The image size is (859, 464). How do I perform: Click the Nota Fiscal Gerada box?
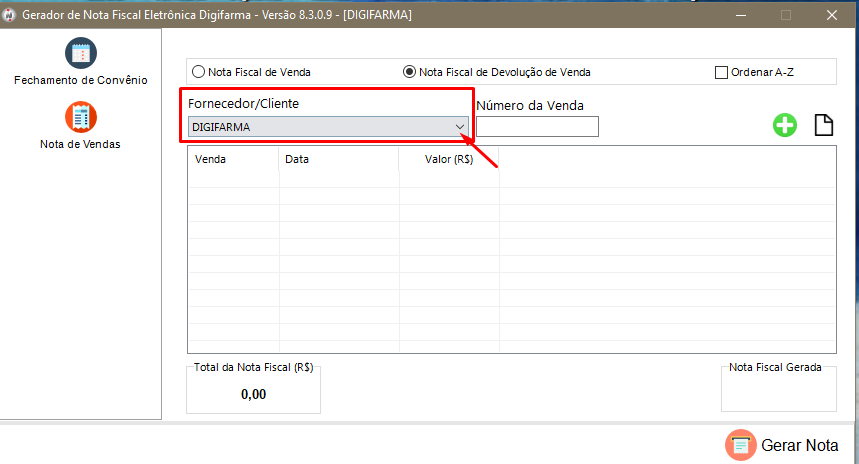pyautogui.click(x=778, y=391)
